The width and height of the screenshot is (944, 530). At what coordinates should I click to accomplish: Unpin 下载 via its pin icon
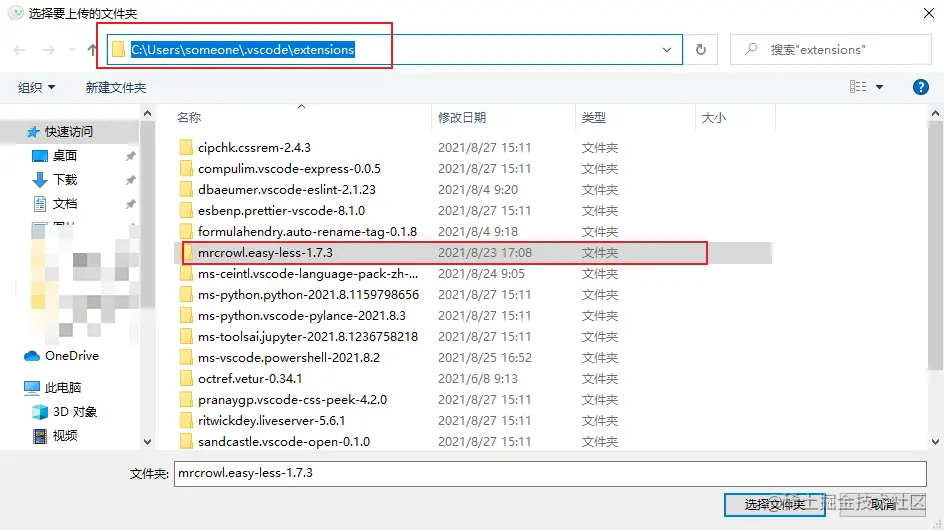click(x=130, y=180)
